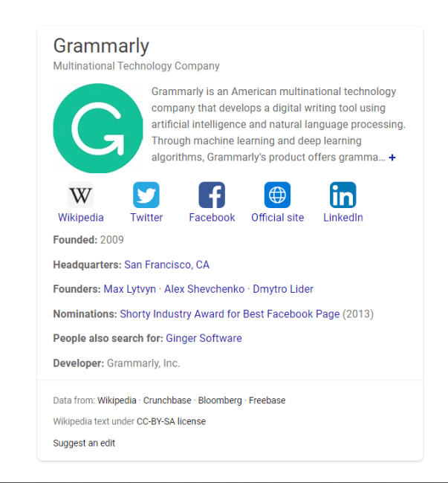Click the Wikipedia icon
This screenshot has width=448, height=483.
coord(81,195)
